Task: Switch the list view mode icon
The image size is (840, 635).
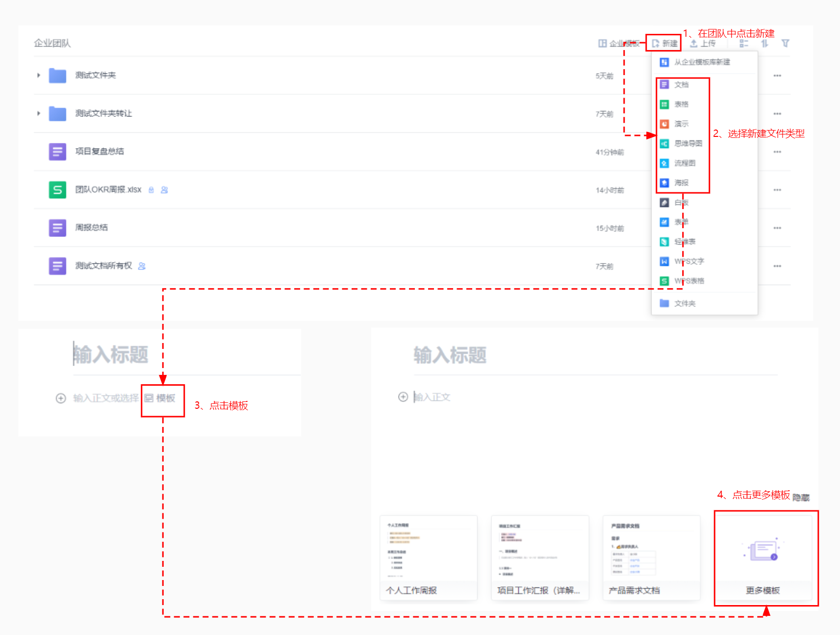Action: coord(744,43)
